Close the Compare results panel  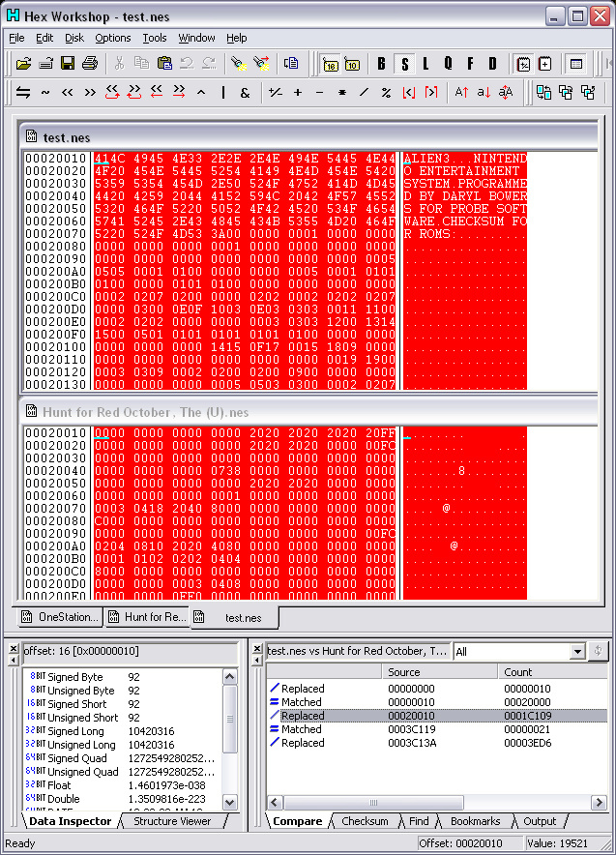(x=257, y=648)
